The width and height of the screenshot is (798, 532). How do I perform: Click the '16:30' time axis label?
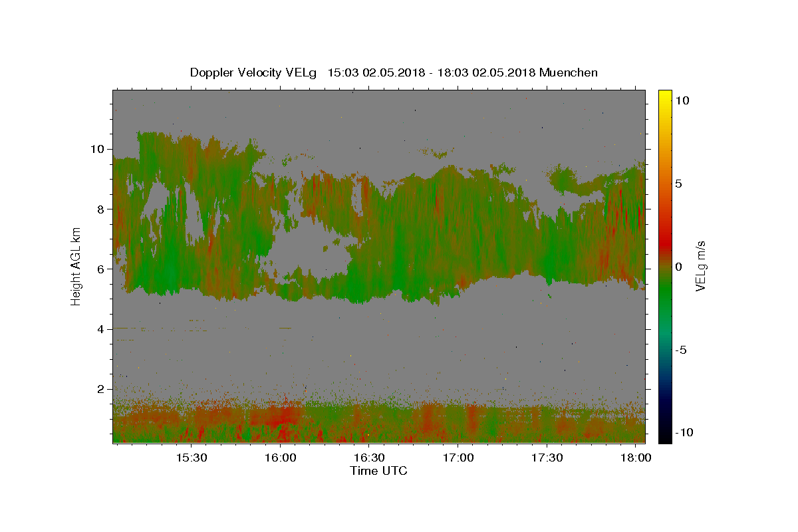369,458
